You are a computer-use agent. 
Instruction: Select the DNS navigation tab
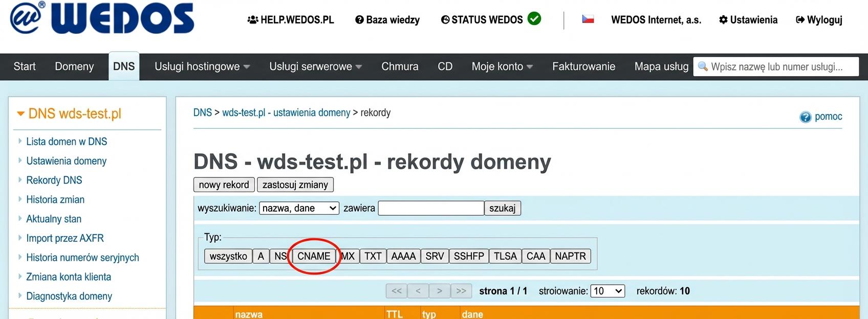pos(124,66)
